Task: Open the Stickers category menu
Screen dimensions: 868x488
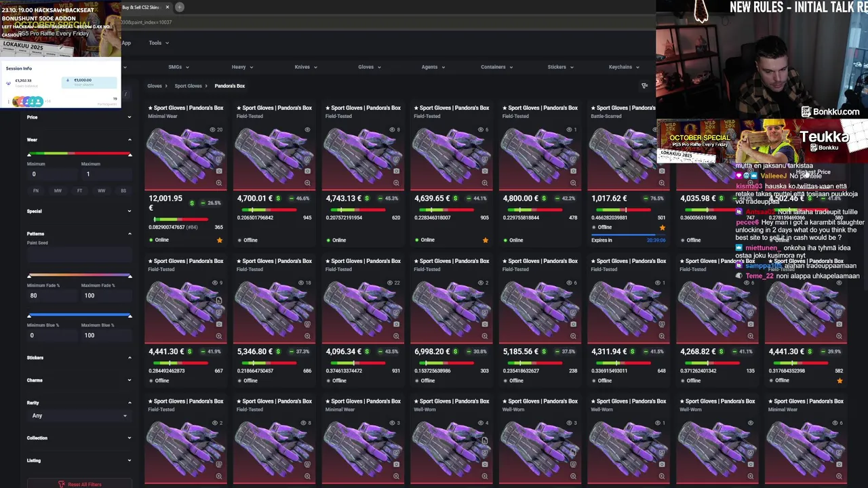Action: pyautogui.click(x=560, y=67)
